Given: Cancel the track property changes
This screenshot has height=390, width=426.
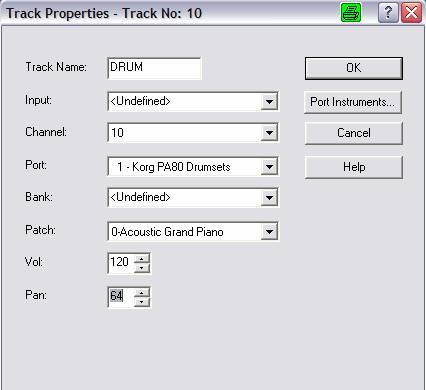Looking at the screenshot, I should click(354, 133).
